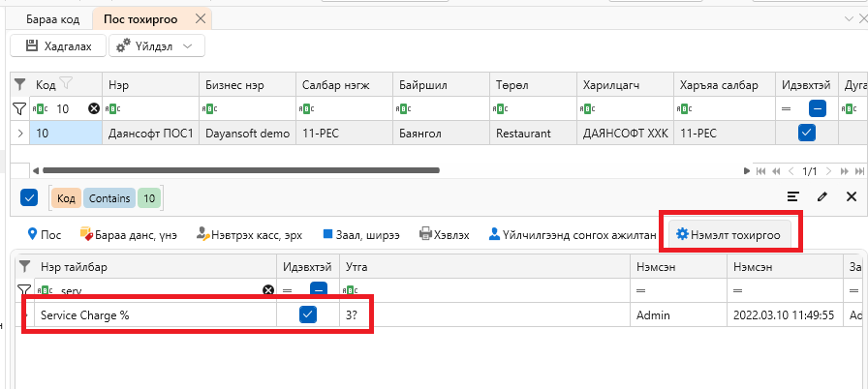
Task: Click the ABC operator icon in the Нэр тайлбар filter
Action: point(44,290)
